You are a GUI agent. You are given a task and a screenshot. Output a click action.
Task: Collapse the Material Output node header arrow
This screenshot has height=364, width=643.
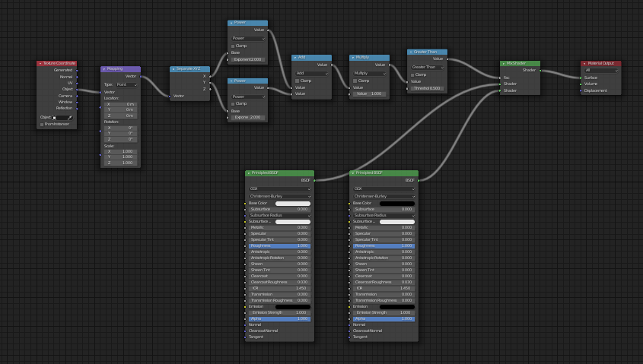point(584,64)
